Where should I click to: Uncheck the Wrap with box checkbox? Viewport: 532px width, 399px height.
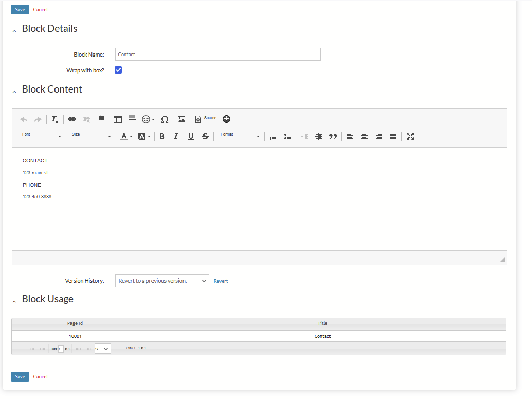point(118,70)
